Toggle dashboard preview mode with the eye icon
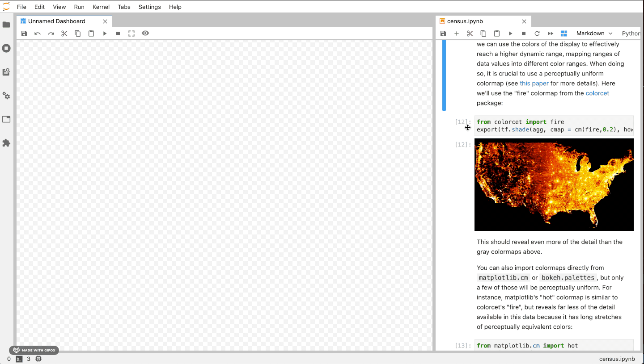Screen dimensions: 644x364 point(145,33)
